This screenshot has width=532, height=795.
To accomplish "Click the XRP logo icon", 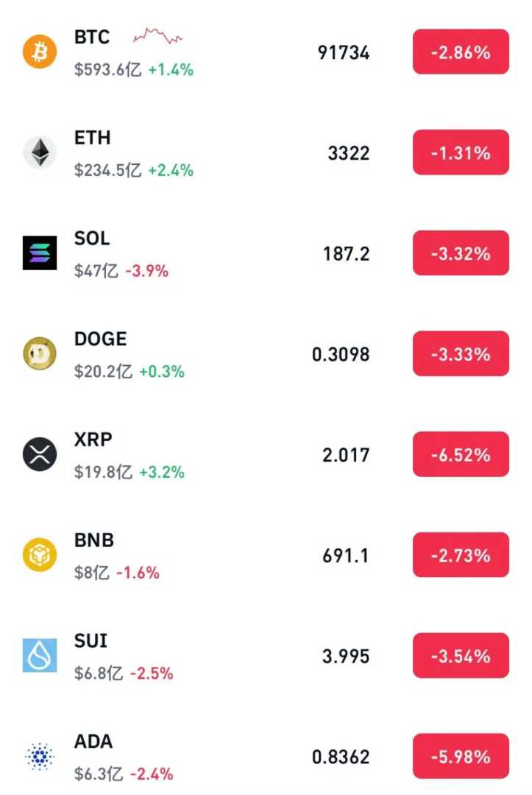I will 40,455.
